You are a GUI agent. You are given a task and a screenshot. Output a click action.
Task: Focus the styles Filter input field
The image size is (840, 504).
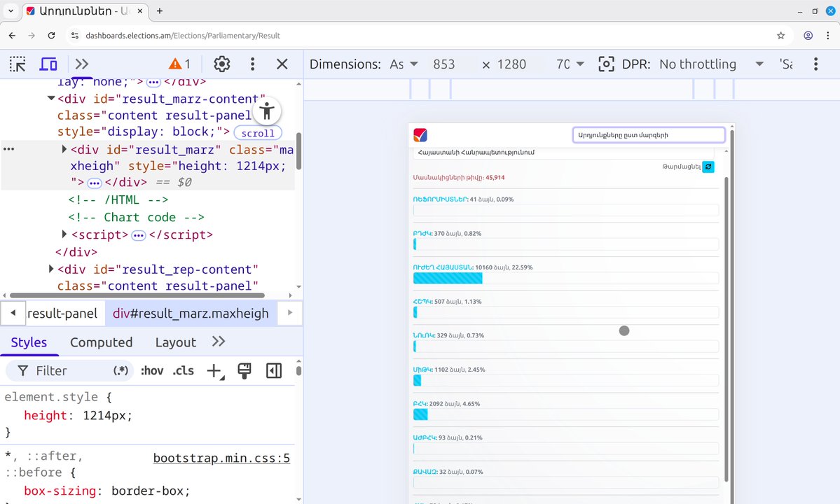tap(69, 371)
